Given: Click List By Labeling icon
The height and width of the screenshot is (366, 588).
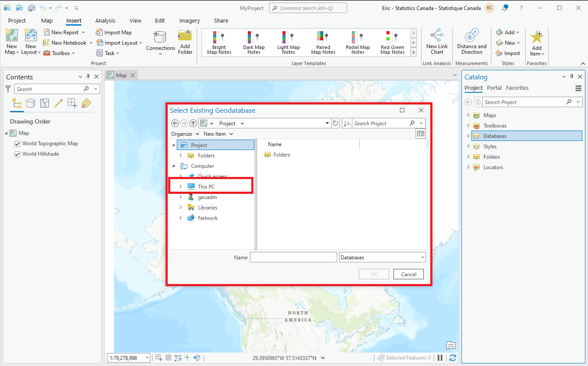Looking at the screenshot, I should (86, 103).
